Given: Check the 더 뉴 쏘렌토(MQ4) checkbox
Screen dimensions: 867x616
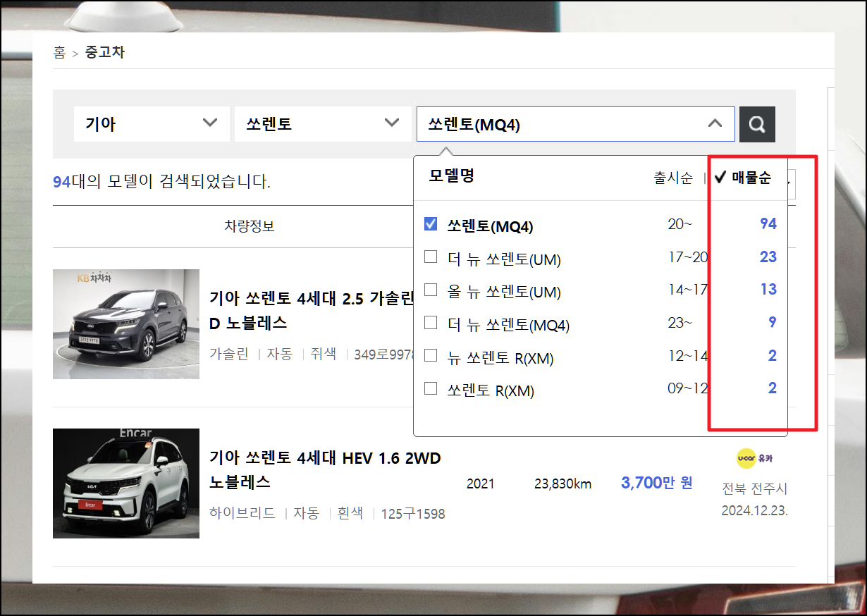Looking at the screenshot, I should coord(431,323).
